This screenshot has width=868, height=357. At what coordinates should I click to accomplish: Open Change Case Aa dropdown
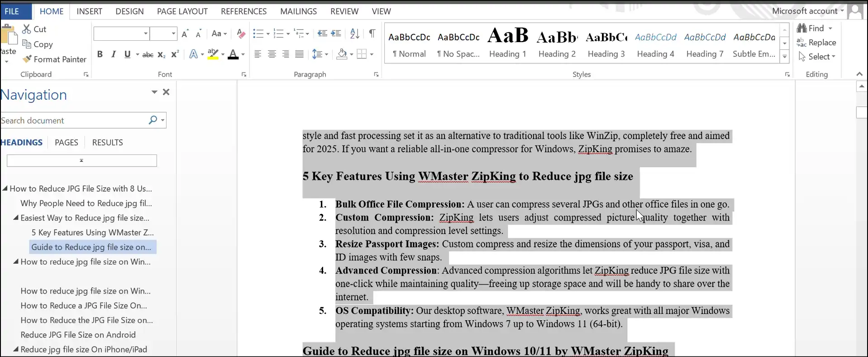[219, 34]
